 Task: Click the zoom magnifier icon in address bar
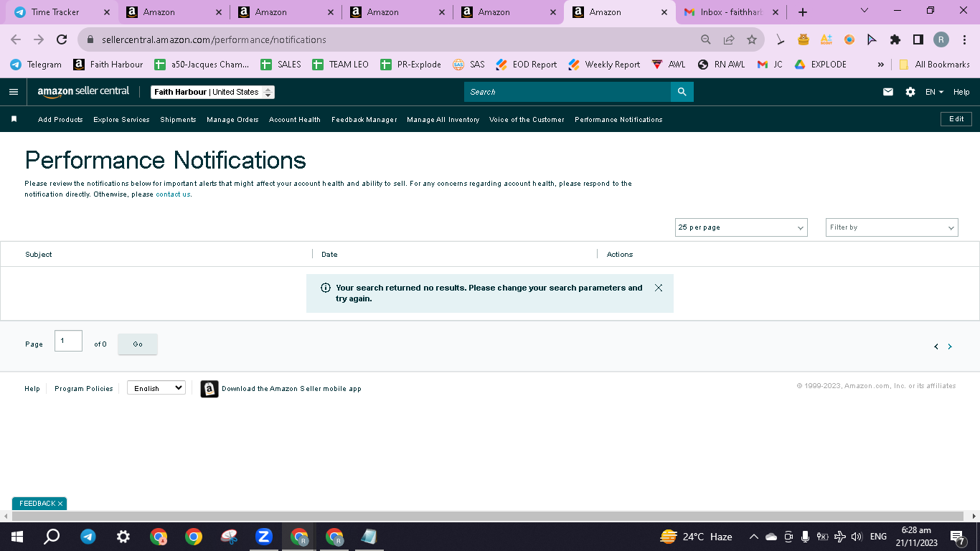pos(706,40)
